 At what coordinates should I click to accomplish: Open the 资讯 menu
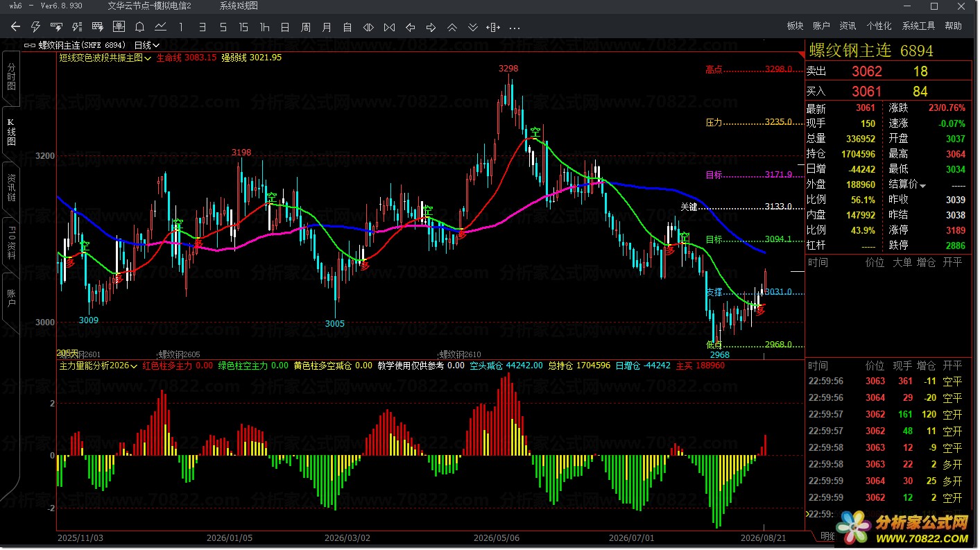click(x=848, y=26)
